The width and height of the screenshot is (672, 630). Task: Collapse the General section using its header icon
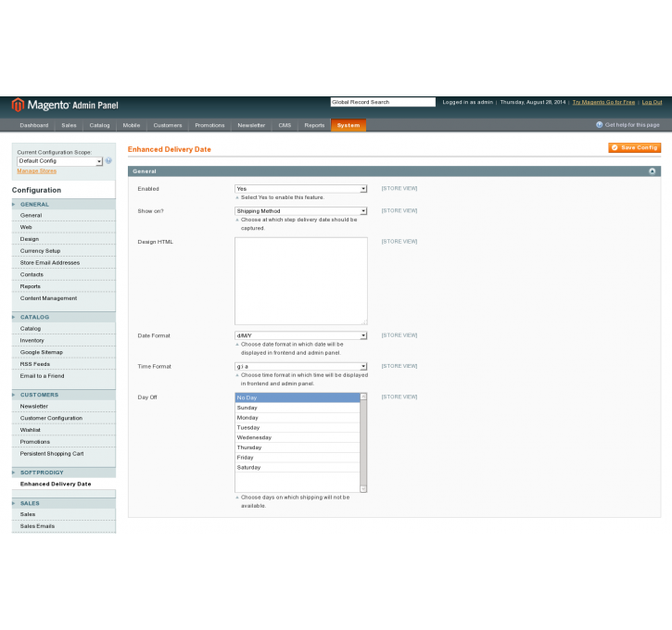click(652, 171)
